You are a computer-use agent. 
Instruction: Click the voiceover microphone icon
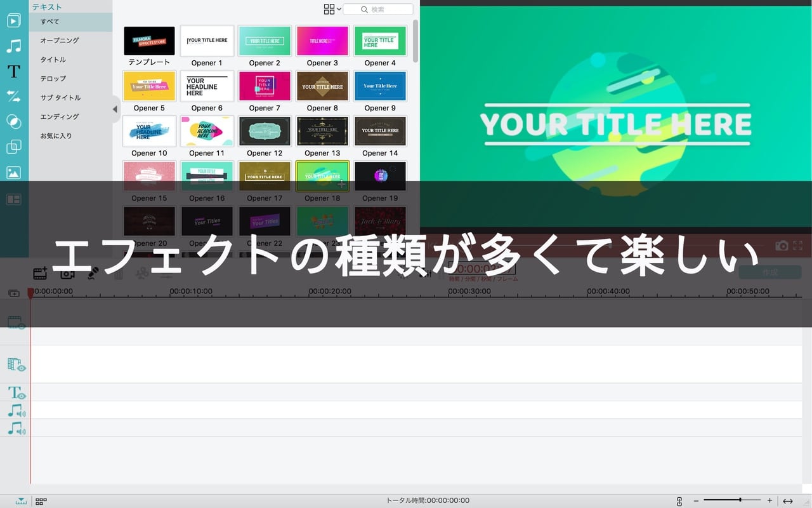click(x=93, y=273)
